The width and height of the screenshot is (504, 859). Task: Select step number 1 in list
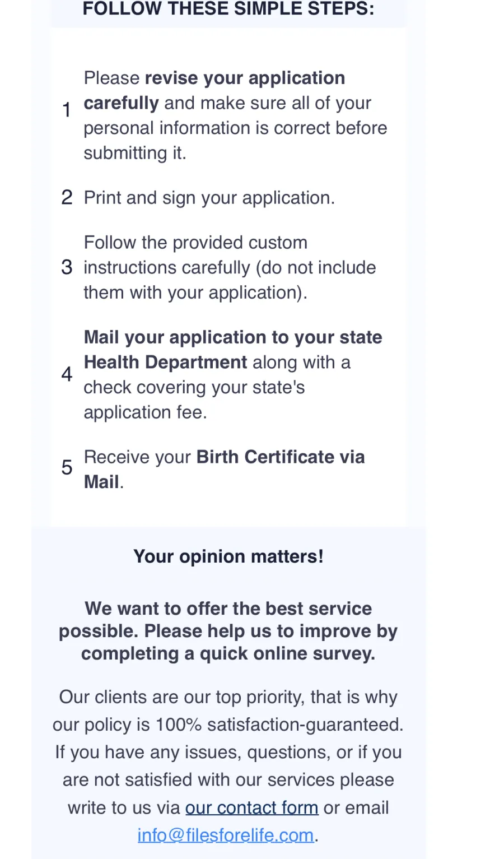pos(67,110)
